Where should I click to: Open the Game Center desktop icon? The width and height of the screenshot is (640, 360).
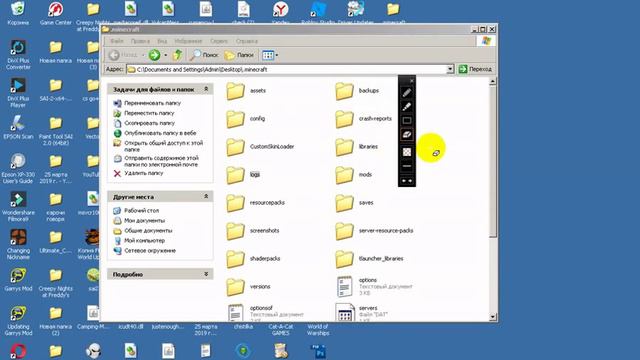tap(56, 13)
